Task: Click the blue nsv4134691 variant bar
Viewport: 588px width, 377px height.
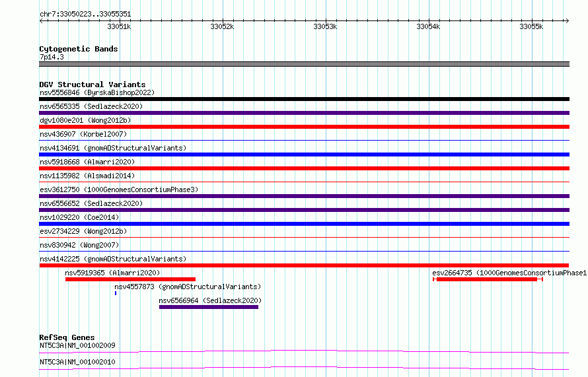Action: 304,154
